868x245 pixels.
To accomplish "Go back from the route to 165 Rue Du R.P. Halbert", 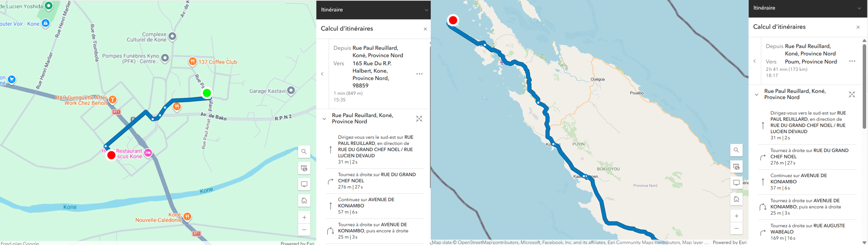I will (323, 74).
